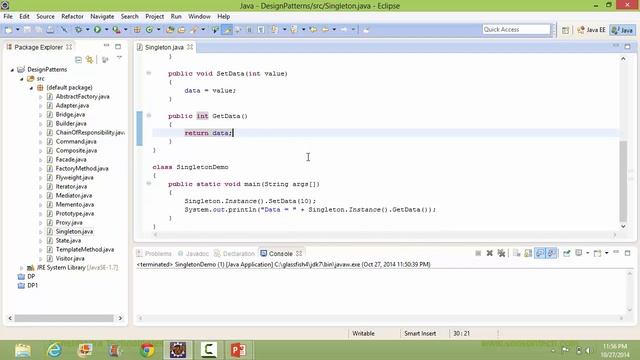Click the Pin Console icon

point(567,253)
